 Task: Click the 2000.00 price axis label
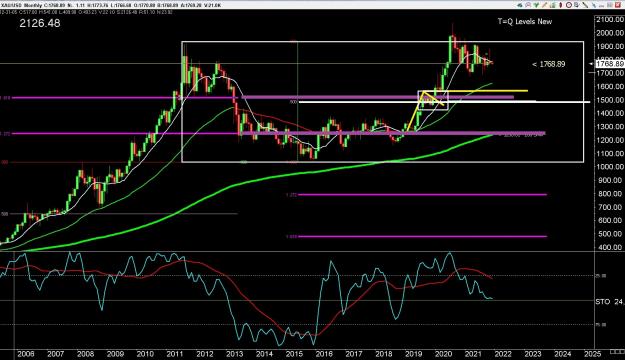pos(610,33)
